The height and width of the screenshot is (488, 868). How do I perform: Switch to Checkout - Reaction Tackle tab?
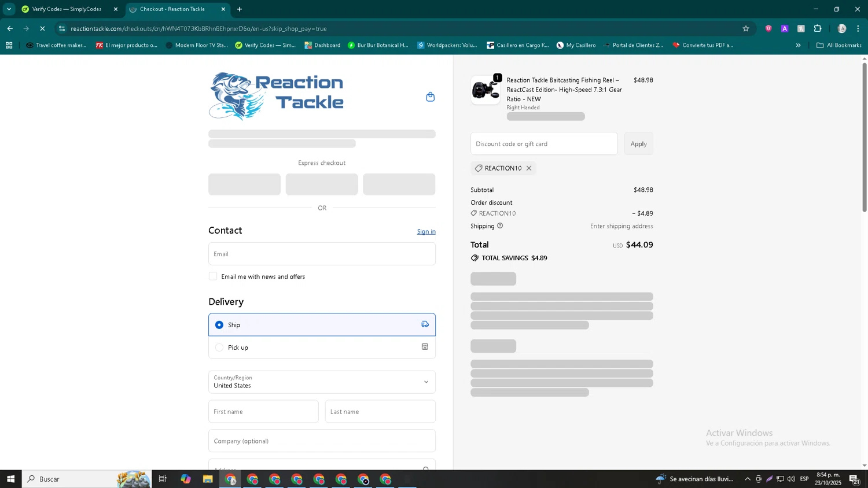coord(172,9)
